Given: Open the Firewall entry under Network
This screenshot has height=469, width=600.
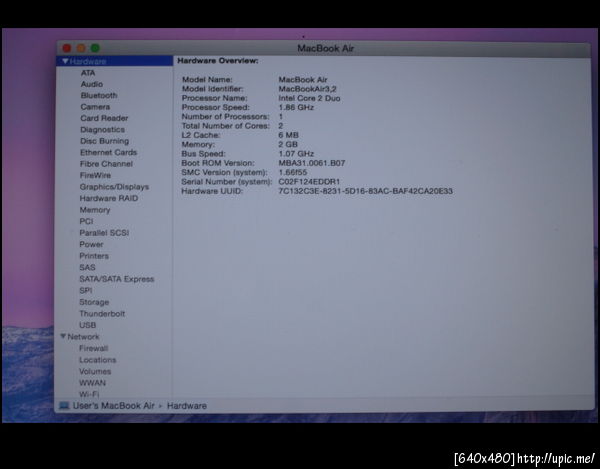Looking at the screenshot, I should 94,348.
